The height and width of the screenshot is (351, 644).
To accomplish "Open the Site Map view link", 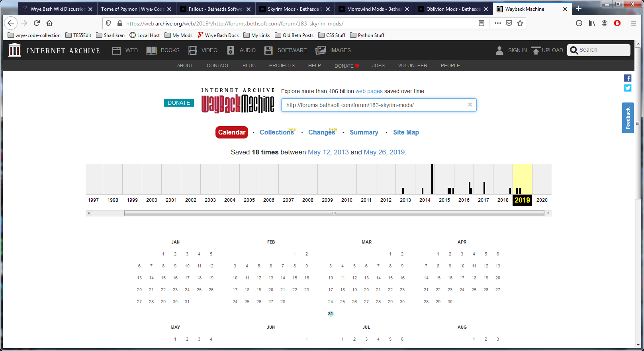I will [406, 132].
